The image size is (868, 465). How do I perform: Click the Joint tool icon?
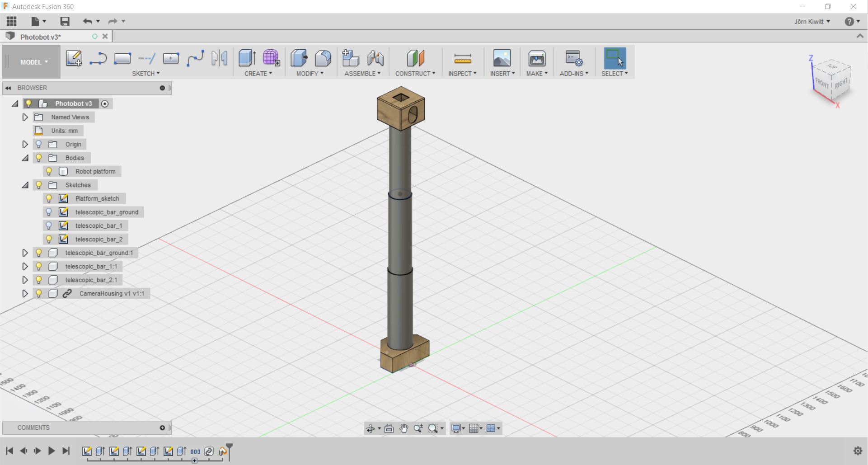click(x=375, y=58)
